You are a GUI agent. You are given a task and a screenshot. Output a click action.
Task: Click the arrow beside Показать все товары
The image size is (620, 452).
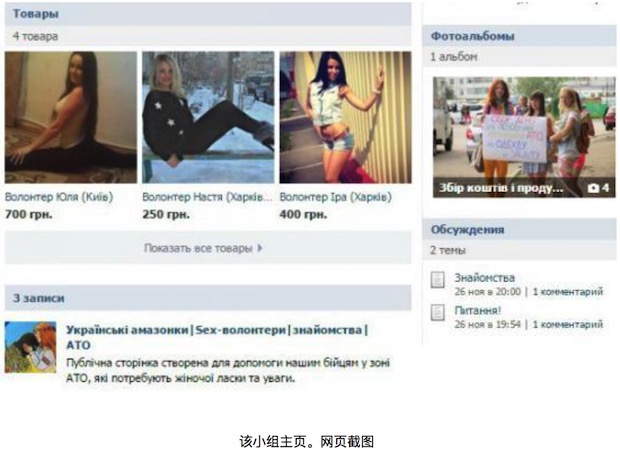(260, 248)
